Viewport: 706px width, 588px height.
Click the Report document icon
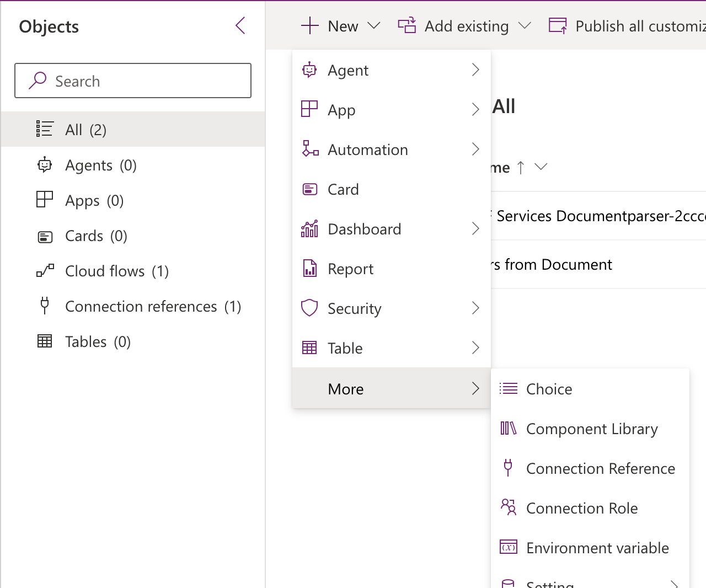[309, 269]
